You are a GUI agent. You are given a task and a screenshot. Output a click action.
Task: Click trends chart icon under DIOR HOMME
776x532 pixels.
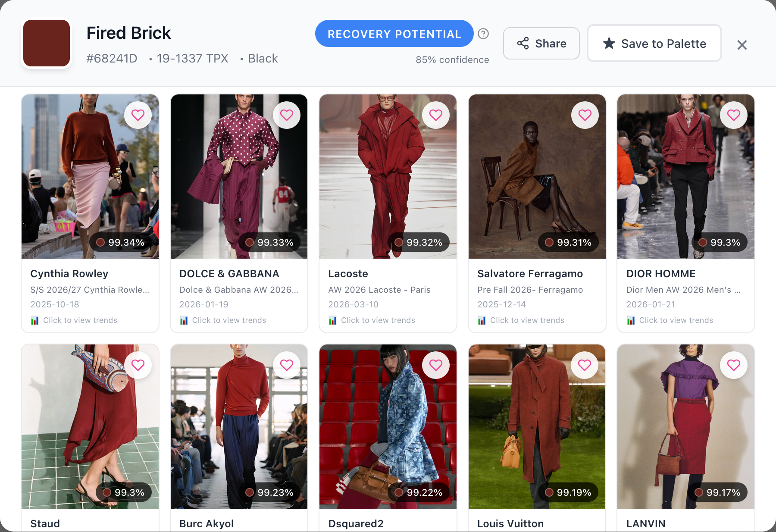[x=631, y=320]
